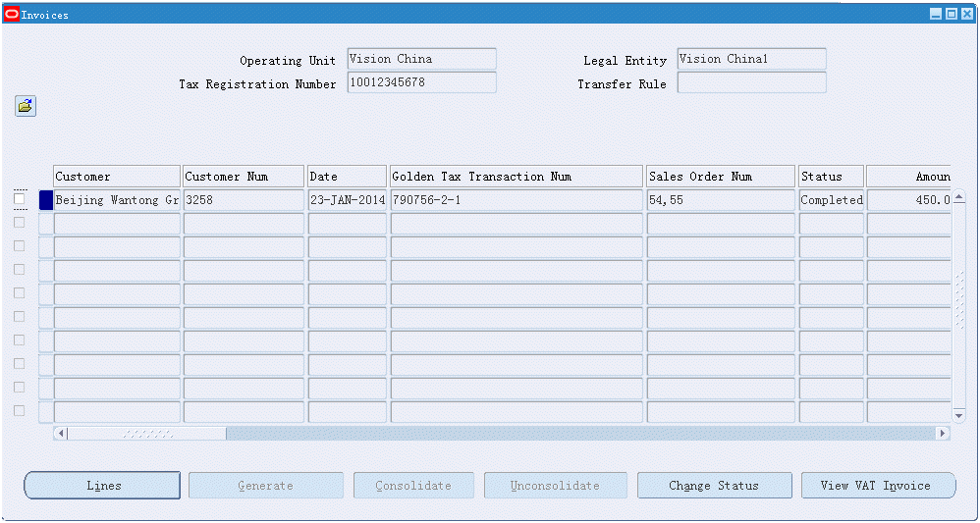Viewport: 980px width, 523px height.
Task: Open the Lines button
Action: point(102,486)
